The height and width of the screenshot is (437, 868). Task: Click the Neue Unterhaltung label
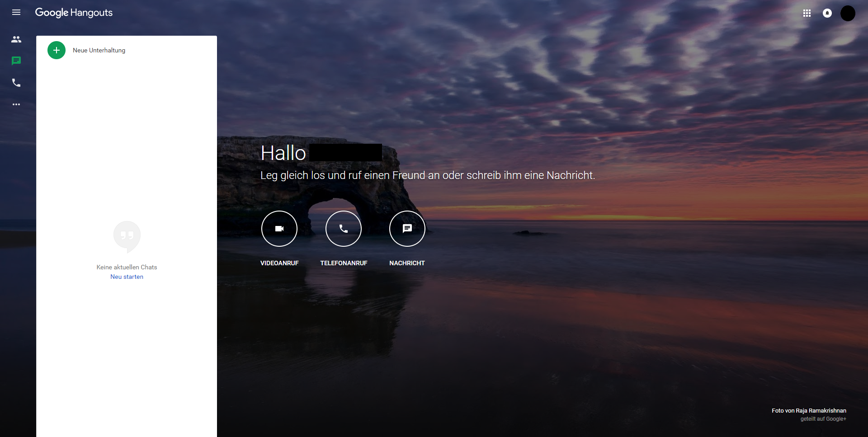point(99,50)
